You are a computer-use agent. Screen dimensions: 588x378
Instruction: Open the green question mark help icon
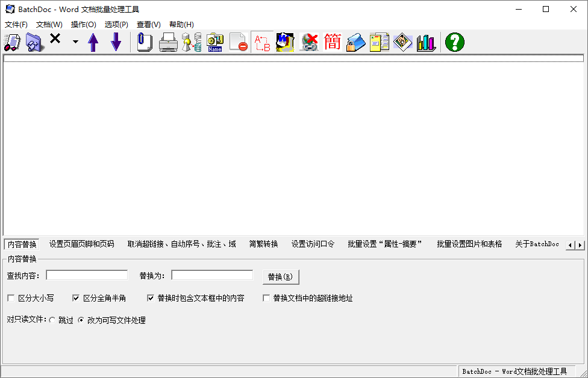tap(455, 42)
